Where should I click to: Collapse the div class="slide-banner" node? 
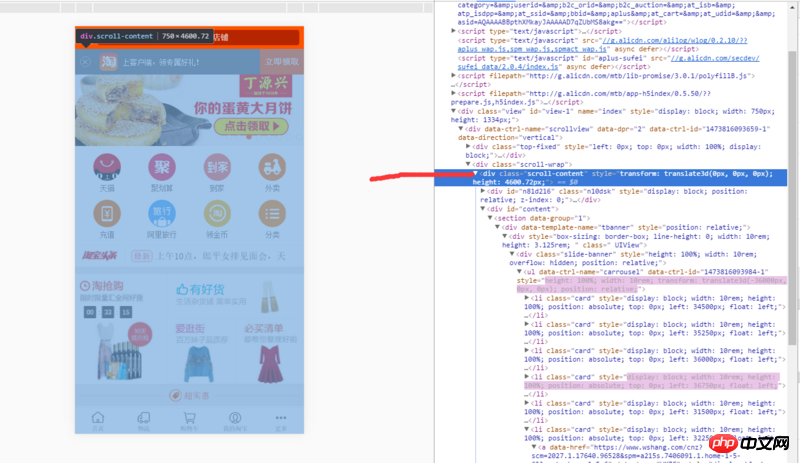[x=512, y=254]
